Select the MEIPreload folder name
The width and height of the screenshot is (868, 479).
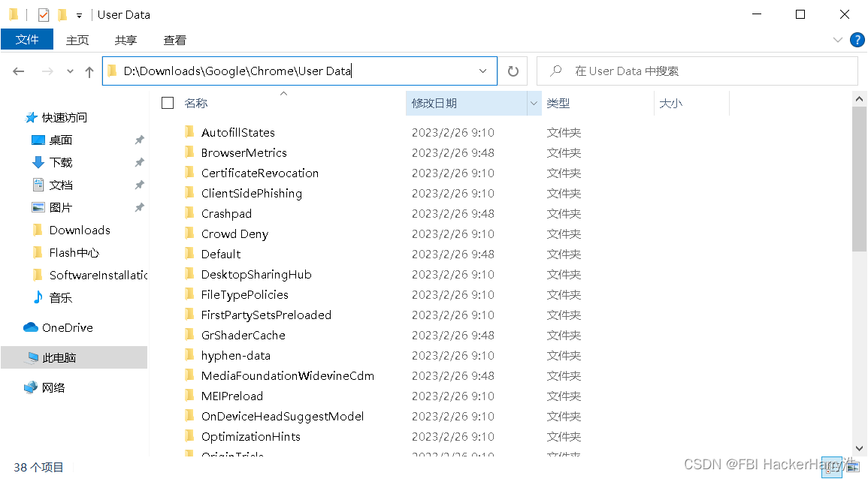click(x=232, y=396)
